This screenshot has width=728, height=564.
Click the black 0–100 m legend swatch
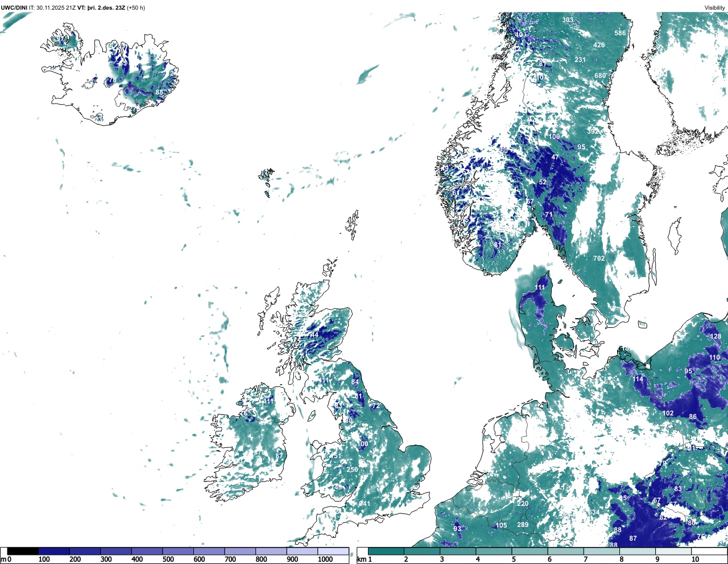pyautogui.click(x=23, y=551)
